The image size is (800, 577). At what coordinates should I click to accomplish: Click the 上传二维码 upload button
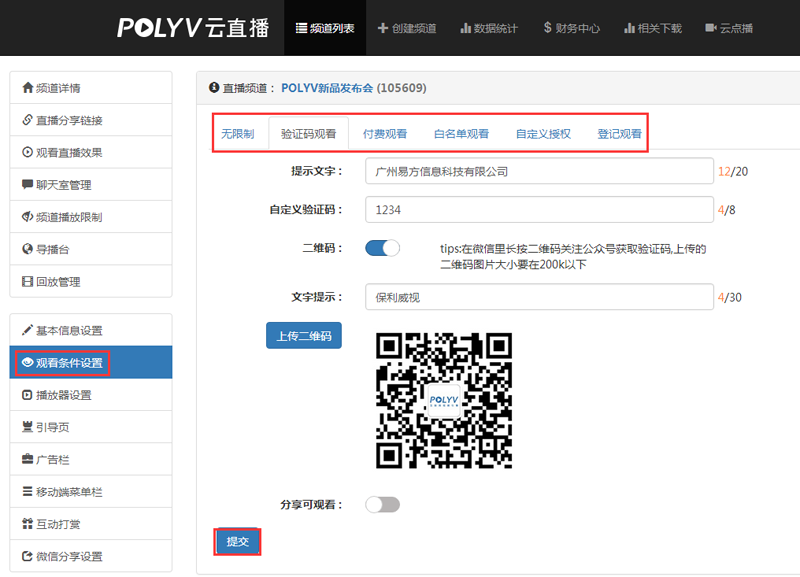[x=304, y=335]
